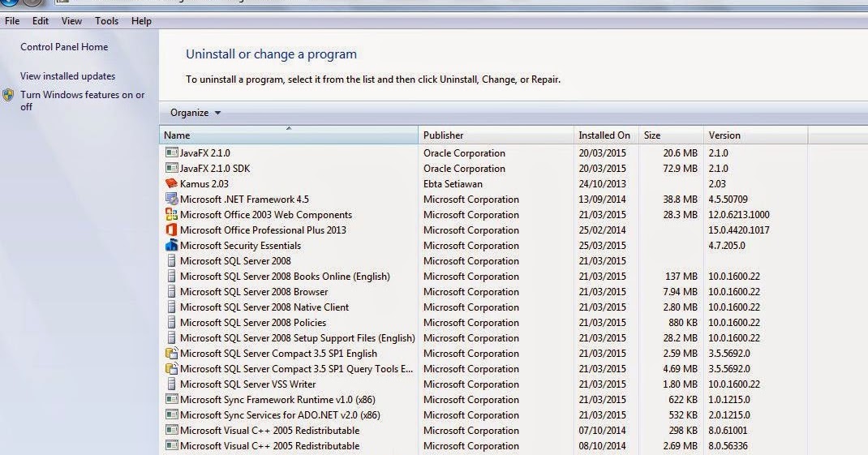Click version 4.7.205.0
Viewport: 868px width, 455px height.
pyautogui.click(x=727, y=245)
